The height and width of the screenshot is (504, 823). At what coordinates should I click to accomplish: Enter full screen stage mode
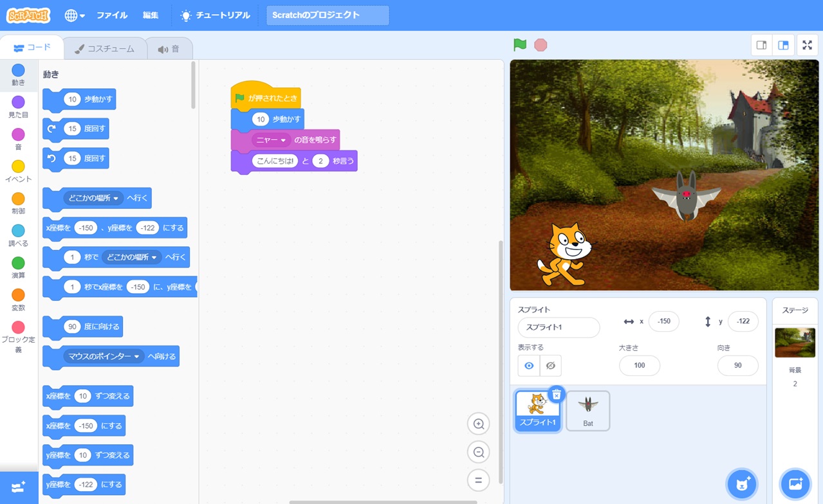807,45
